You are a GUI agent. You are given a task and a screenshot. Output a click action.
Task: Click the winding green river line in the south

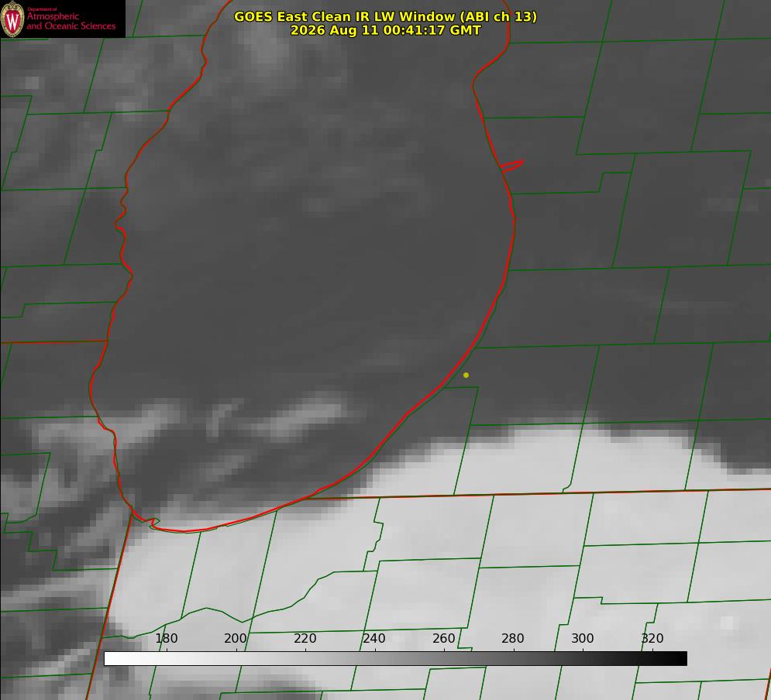[x=246, y=602]
